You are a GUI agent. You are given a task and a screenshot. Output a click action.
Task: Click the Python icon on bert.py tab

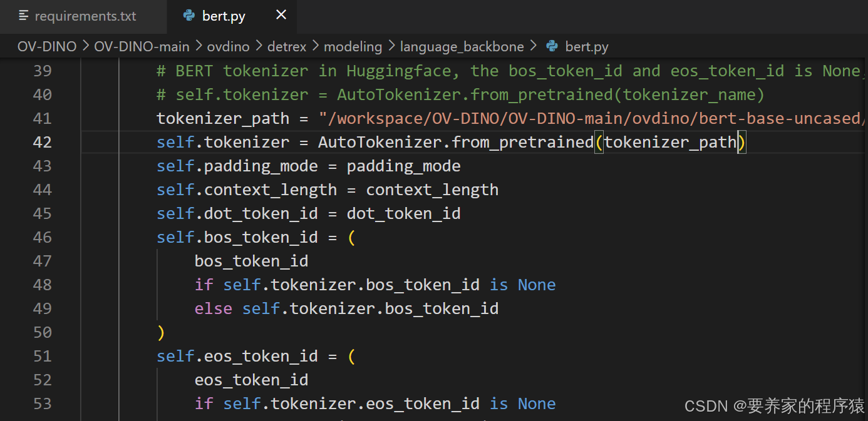coord(189,16)
